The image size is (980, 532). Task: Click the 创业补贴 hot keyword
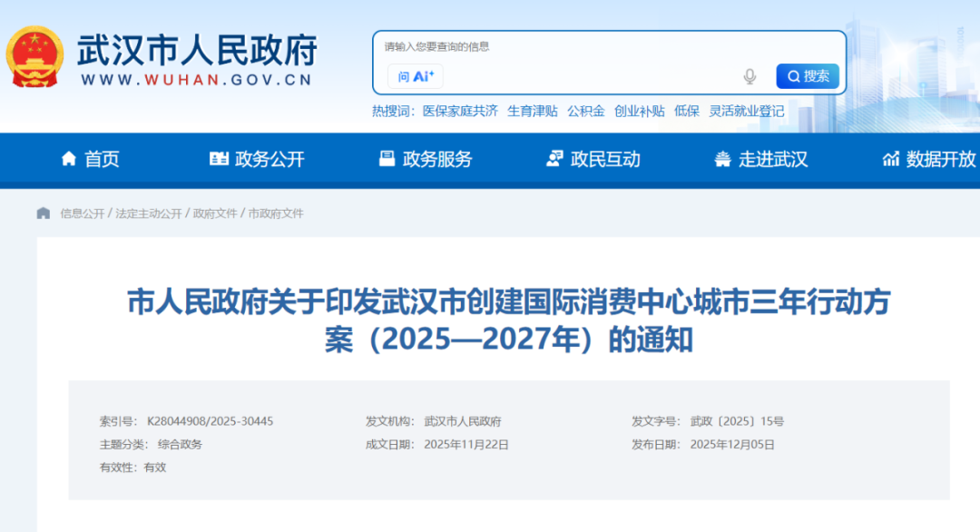(640, 110)
